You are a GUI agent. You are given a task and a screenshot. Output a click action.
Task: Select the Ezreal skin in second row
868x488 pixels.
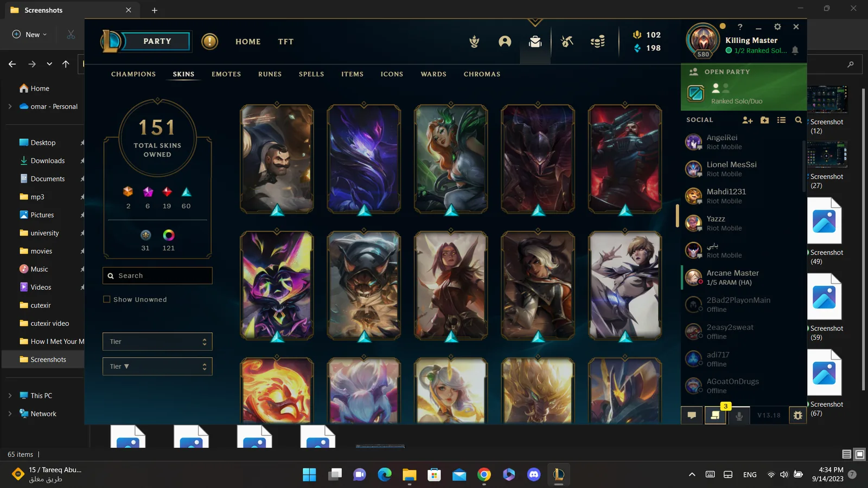625,286
